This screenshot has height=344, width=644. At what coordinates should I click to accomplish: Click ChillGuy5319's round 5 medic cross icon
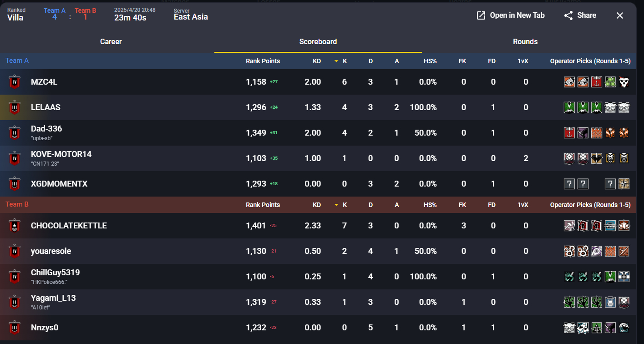click(624, 277)
